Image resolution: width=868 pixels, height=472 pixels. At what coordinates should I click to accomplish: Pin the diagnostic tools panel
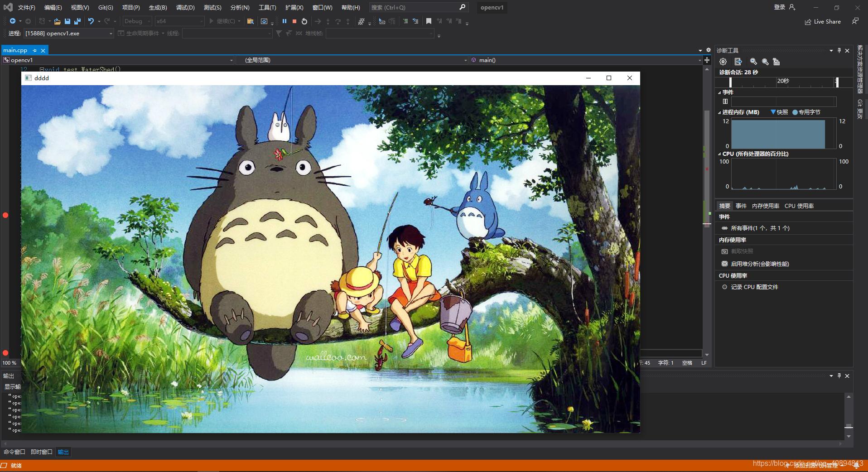[x=839, y=50]
